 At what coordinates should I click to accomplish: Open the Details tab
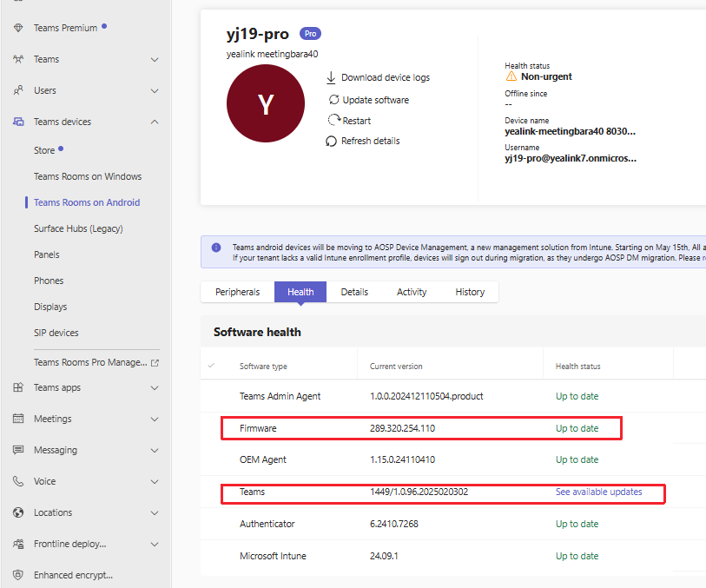354,292
